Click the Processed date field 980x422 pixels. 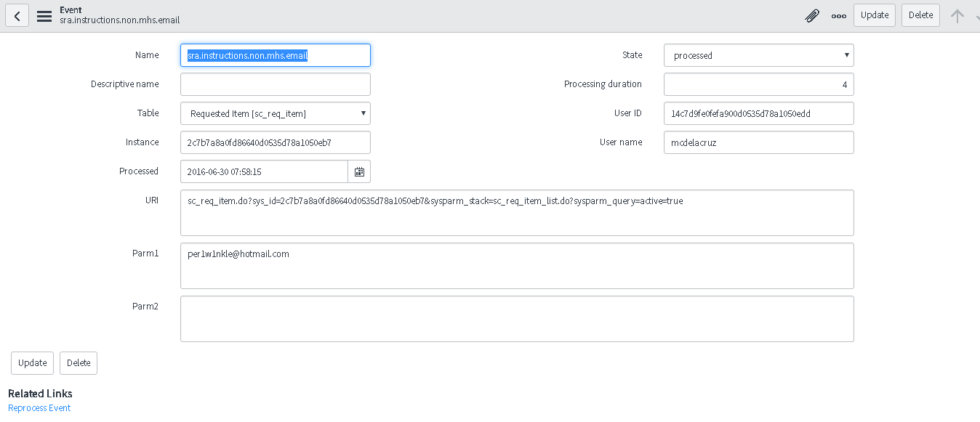(264, 171)
